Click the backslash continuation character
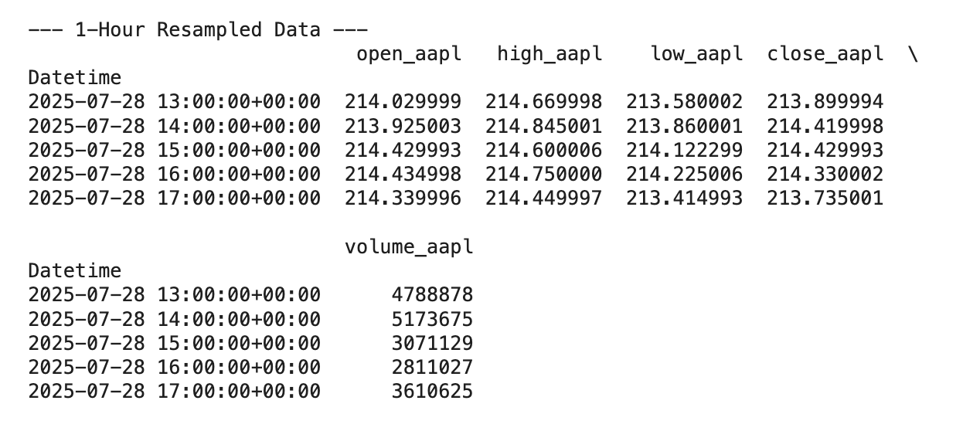This screenshot has height=431, width=980. pyautogui.click(x=914, y=54)
